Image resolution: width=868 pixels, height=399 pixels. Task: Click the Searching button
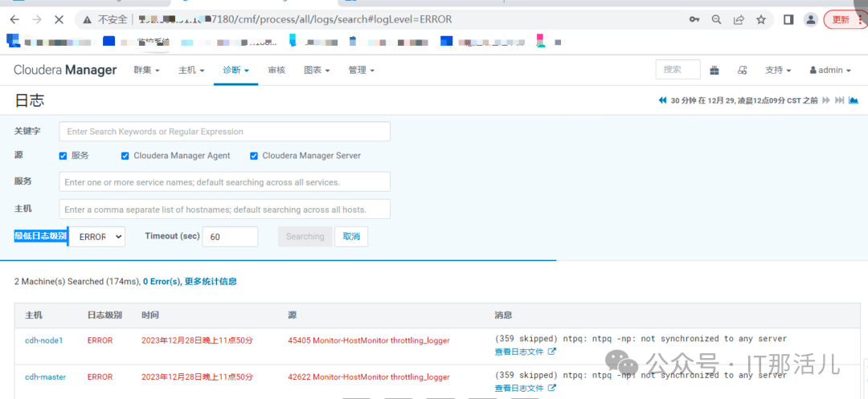(x=305, y=237)
